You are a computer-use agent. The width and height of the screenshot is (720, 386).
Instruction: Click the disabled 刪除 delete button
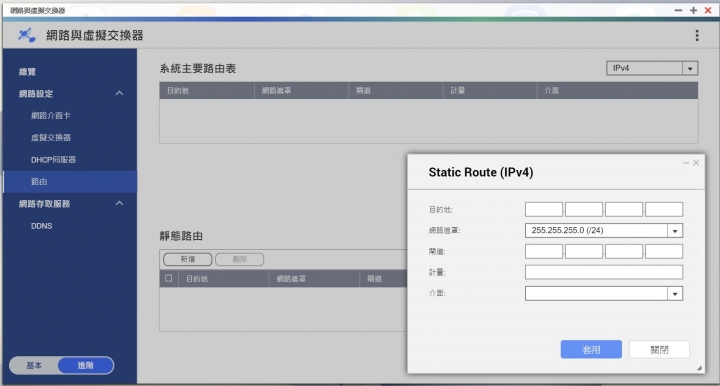[x=239, y=259]
